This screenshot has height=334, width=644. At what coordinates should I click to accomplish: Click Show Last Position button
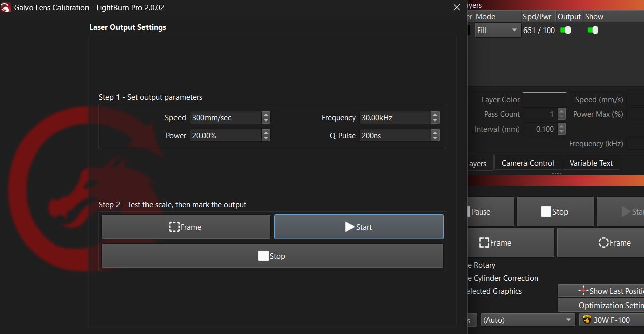tap(601, 291)
